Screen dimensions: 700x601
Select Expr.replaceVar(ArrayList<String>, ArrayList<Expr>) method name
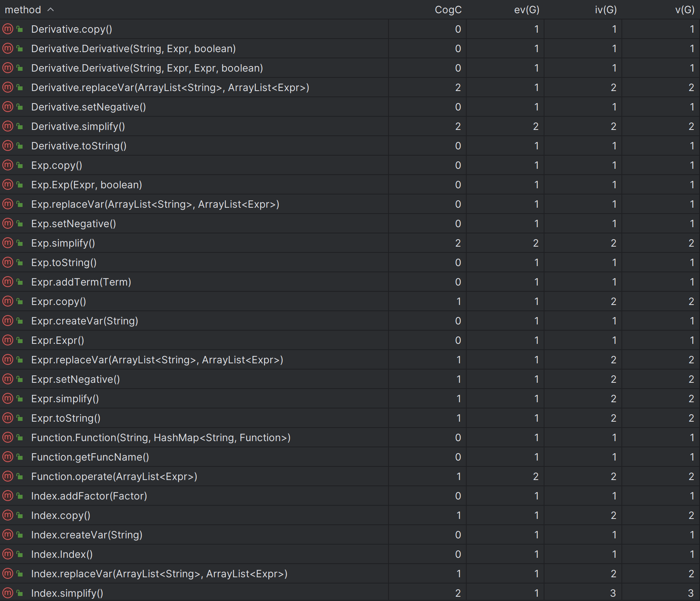click(x=157, y=360)
